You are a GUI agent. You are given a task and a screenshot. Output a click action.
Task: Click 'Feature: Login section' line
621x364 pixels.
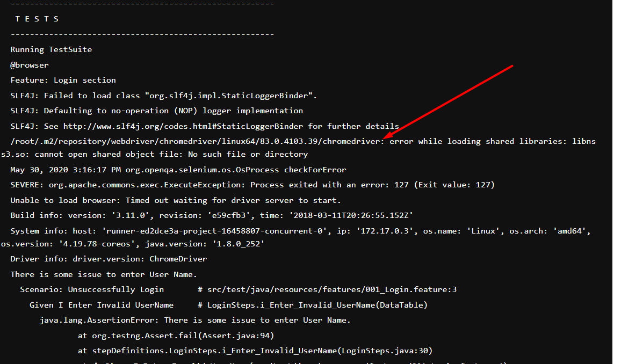pos(63,81)
